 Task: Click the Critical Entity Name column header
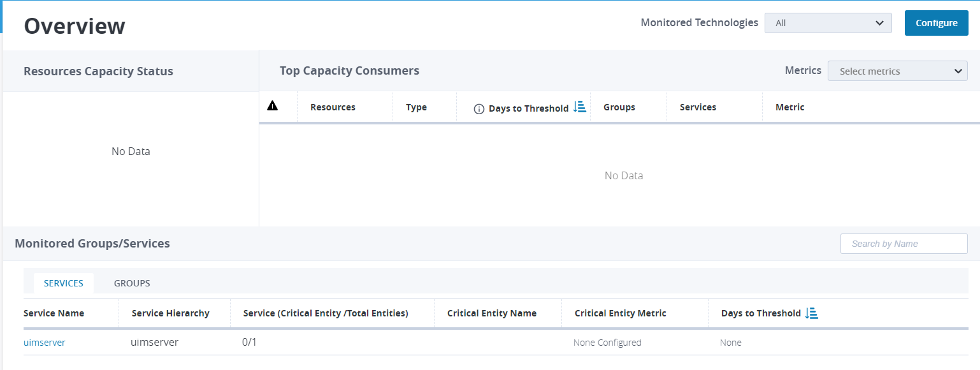[x=491, y=313]
